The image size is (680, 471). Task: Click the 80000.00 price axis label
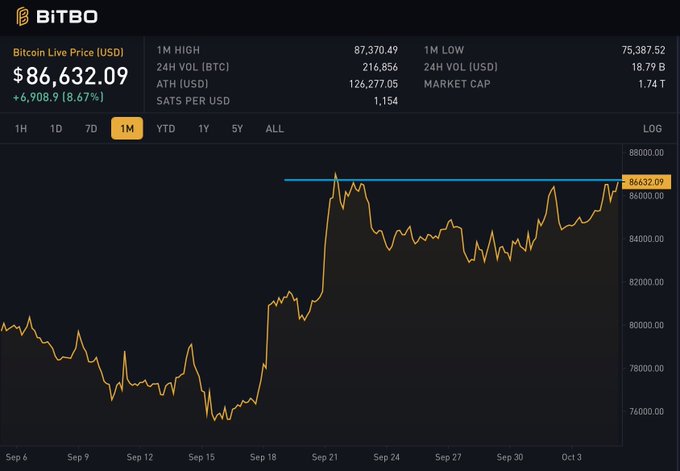tap(646, 325)
